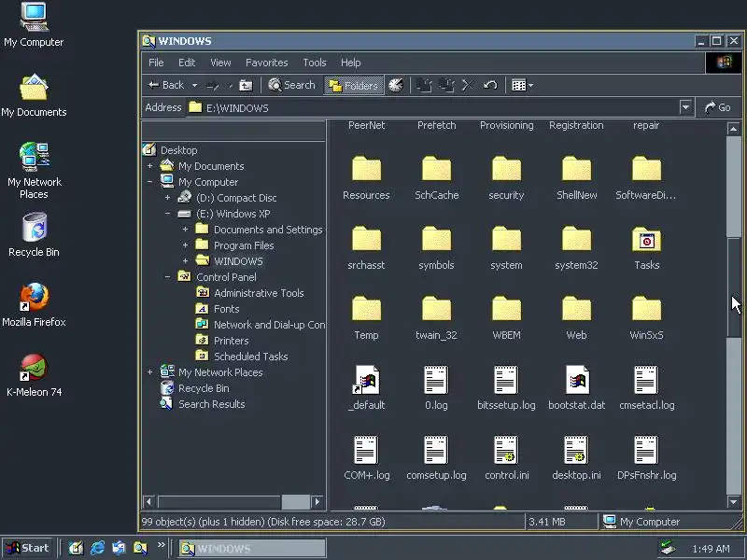The height and width of the screenshot is (560, 747).
Task: Open the Edit menu
Action: tap(187, 63)
